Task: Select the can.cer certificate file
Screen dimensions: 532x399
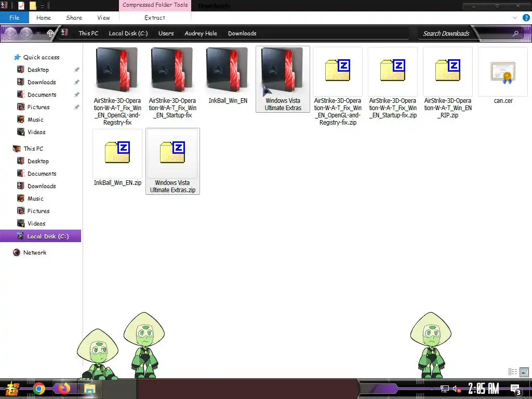Action: pyautogui.click(x=503, y=76)
